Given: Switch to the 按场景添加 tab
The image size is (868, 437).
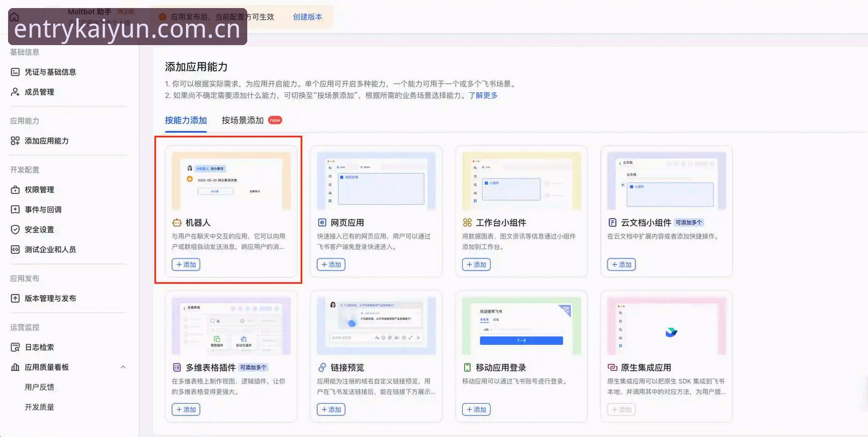Looking at the screenshot, I should (242, 120).
